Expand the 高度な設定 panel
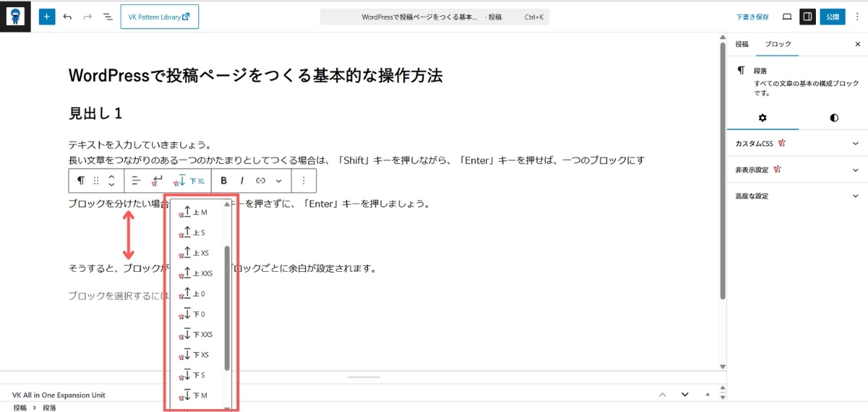This screenshot has height=412, width=868. click(797, 196)
